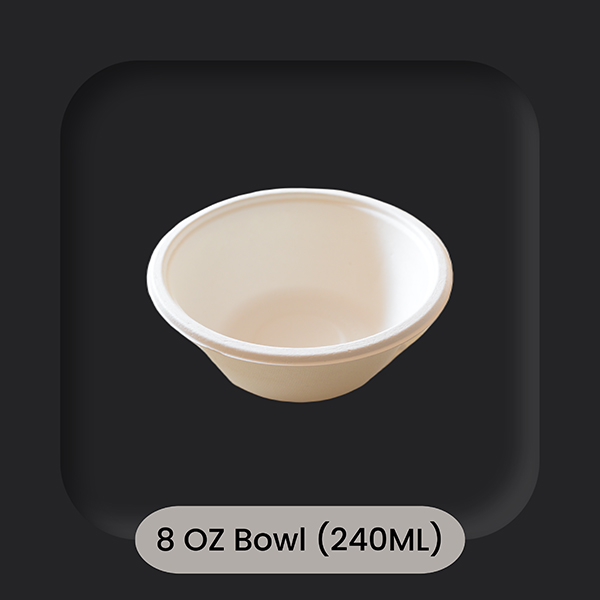This screenshot has width=600, height=600.
Task: Click the "OZ" unit text in label
Action: click(204, 540)
